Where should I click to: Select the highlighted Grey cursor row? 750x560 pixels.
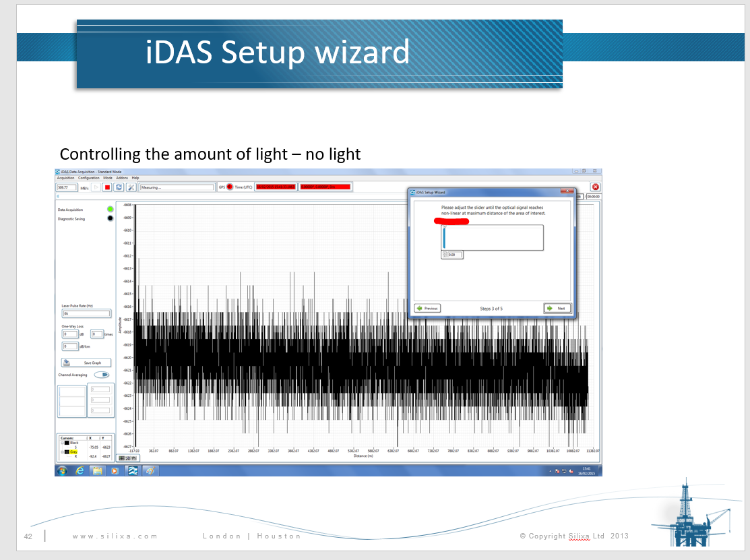point(73,452)
